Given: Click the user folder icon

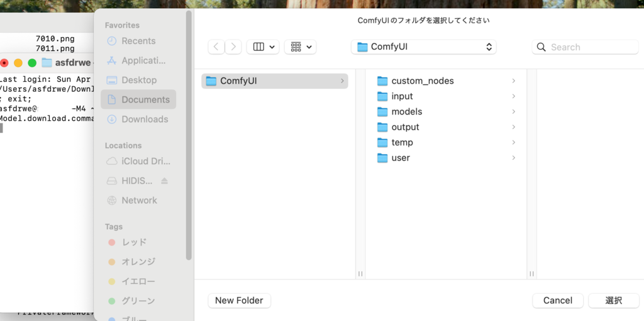Looking at the screenshot, I should [x=382, y=158].
